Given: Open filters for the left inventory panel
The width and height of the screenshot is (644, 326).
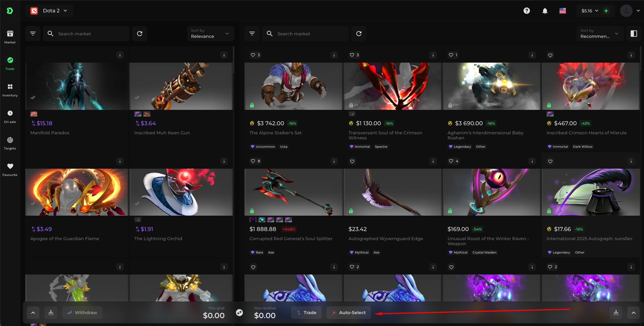Looking at the screenshot, I should [33, 34].
